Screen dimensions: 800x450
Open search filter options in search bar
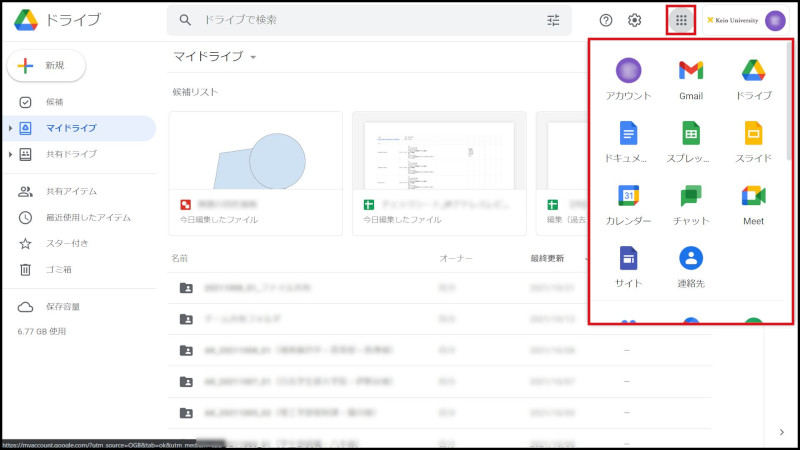(553, 20)
